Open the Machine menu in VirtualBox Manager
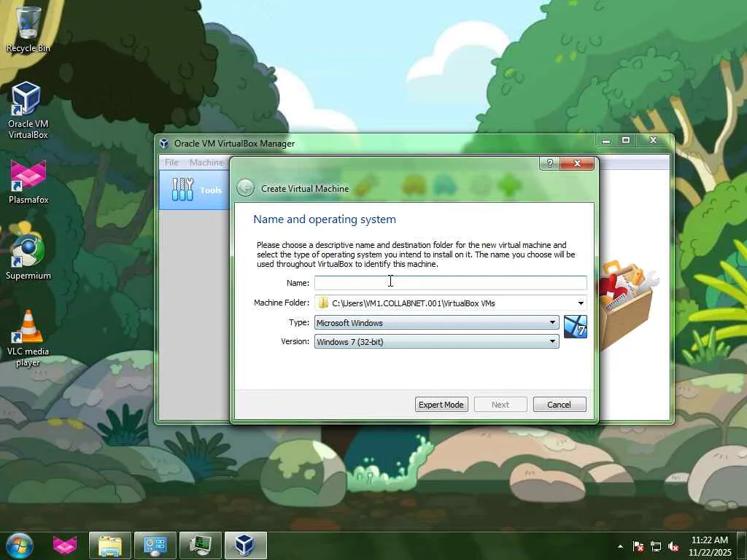 [206, 163]
